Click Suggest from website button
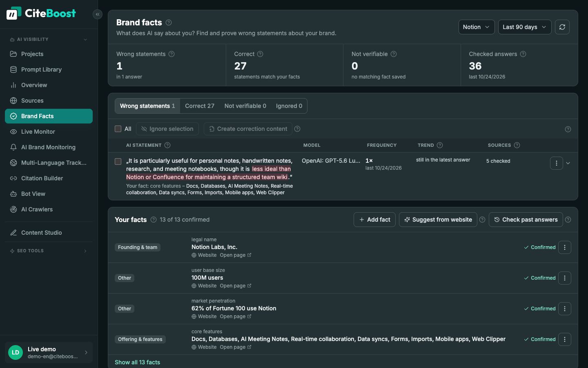The image size is (588, 368). (x=438, y=220)
